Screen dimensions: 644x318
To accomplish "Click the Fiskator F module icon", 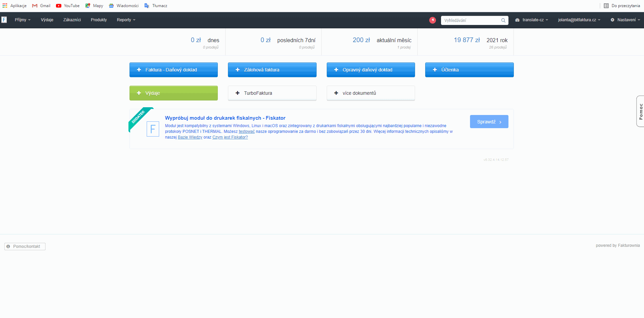I will (153, 129).
